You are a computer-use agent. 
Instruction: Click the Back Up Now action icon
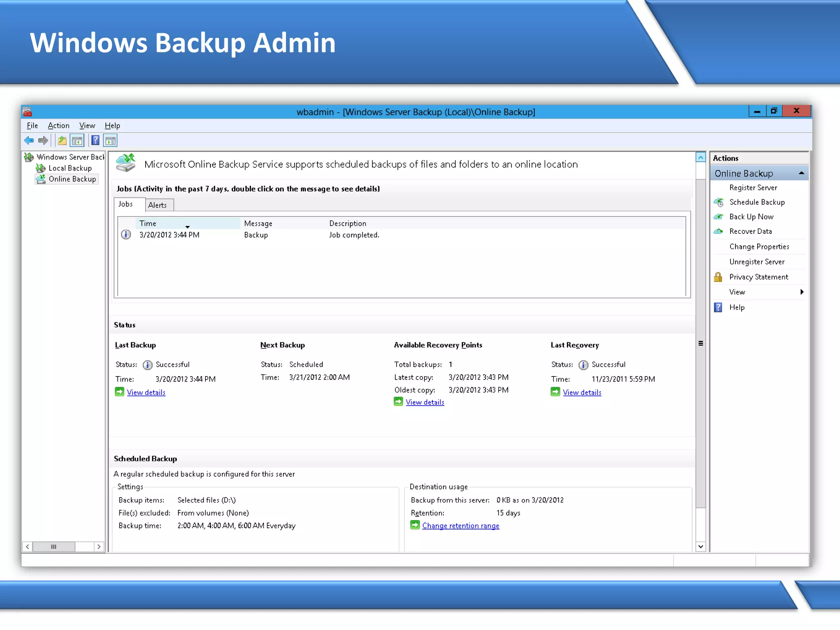point(719,217)
